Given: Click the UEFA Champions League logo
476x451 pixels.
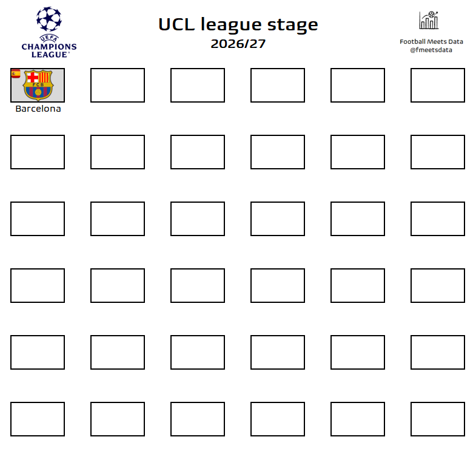Looking at the screenshot, I should tap(49, 32).
